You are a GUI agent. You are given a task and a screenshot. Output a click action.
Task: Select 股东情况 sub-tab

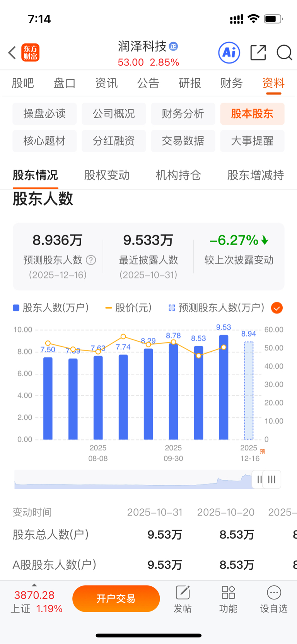tap(35, 175)
